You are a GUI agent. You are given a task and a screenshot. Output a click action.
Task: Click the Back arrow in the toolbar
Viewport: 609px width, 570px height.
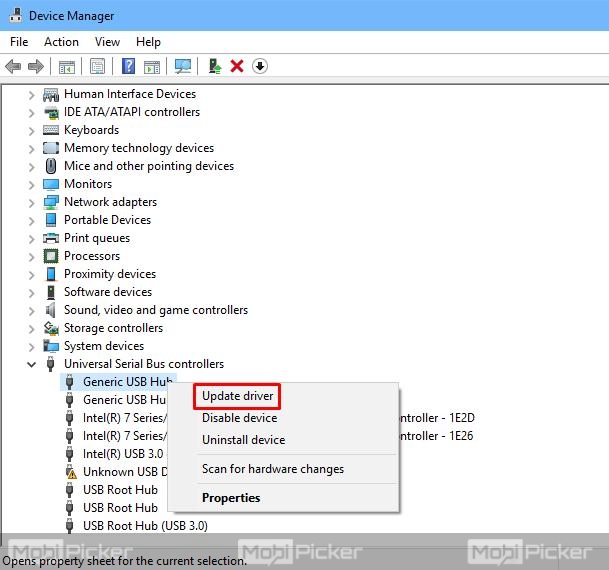(x=13, y=66)
